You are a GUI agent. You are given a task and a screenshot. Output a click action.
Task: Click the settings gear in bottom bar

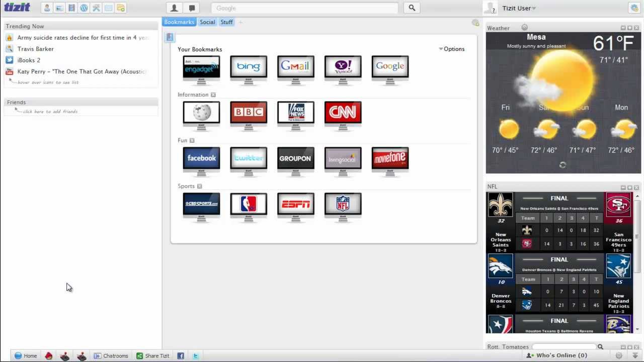pos(619,355)
